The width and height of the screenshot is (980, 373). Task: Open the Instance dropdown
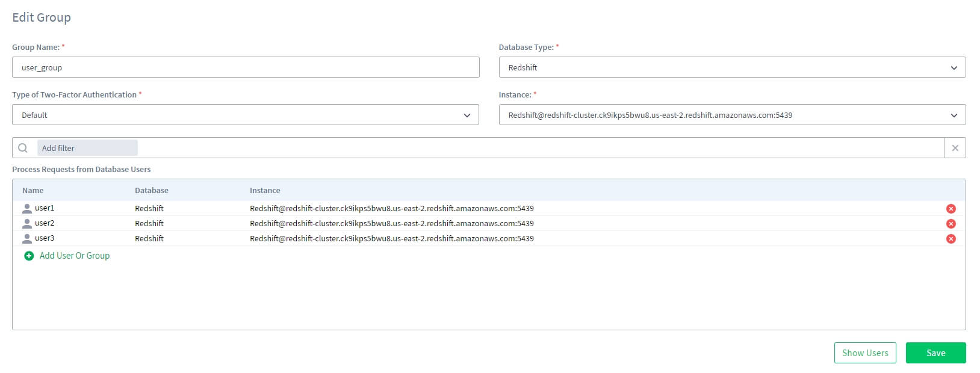click(732, 115)
